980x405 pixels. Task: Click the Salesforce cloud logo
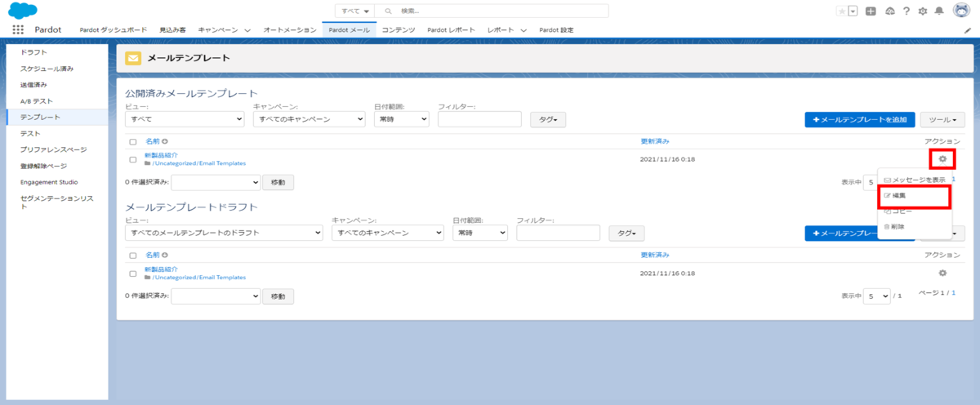22,10
